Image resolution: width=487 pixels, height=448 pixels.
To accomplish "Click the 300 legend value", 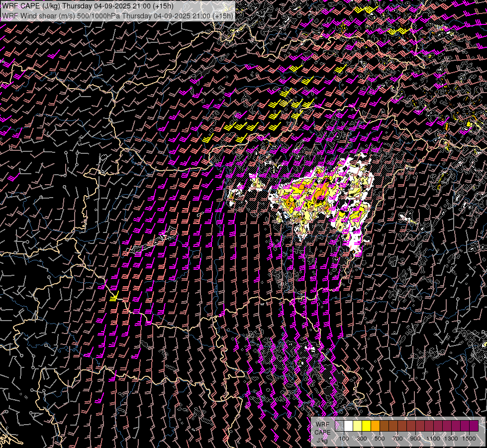I will coord(362,439).
